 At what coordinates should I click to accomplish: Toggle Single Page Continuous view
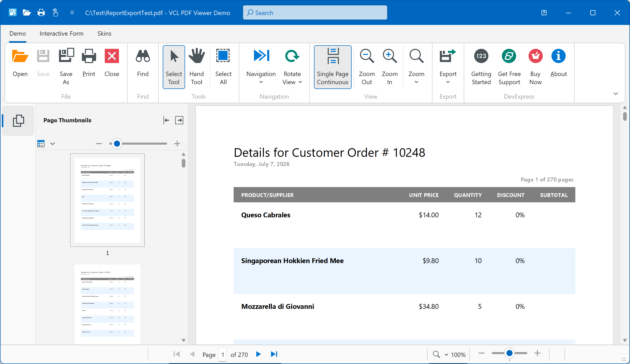[x=333, y=67]
